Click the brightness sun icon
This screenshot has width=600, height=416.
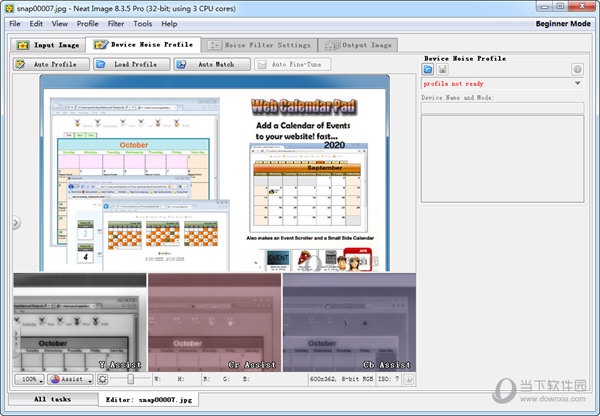point(103,379)
